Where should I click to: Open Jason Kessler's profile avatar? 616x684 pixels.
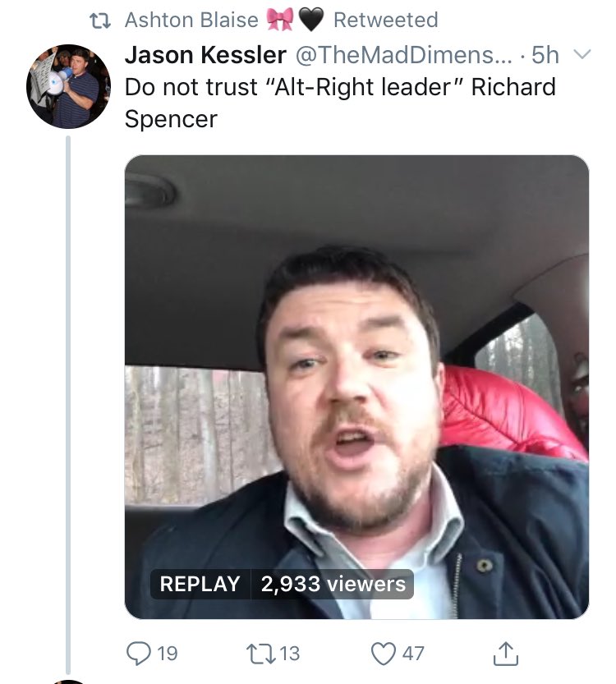pos(68,86)
